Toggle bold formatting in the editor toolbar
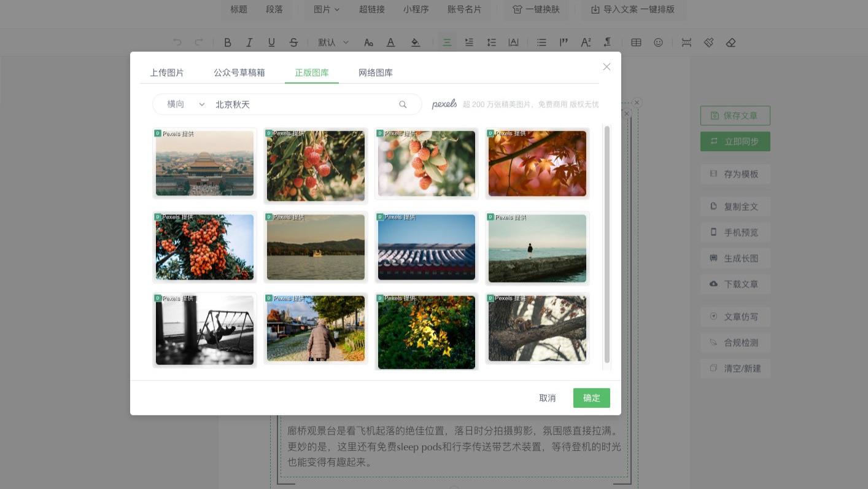 (228, 42)
